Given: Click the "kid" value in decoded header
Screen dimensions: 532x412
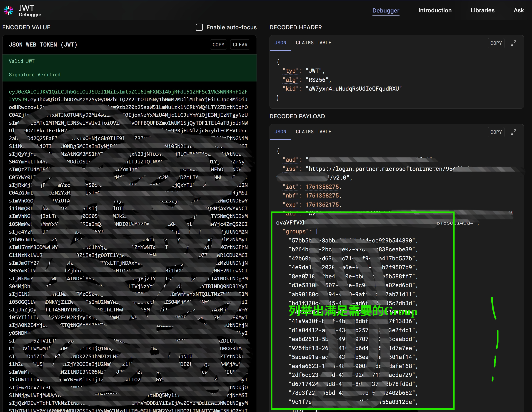Looking at the screenshot, I should [354, 89].
